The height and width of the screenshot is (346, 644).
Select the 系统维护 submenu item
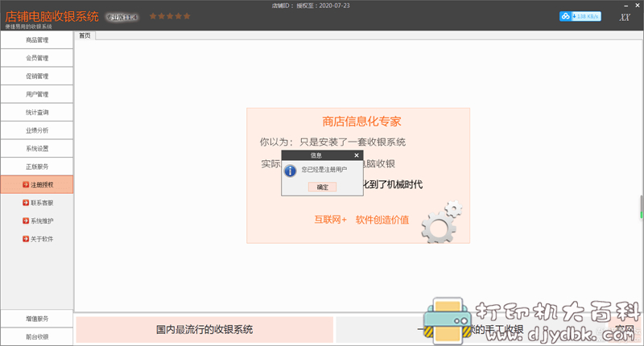[x=38, y=220]
